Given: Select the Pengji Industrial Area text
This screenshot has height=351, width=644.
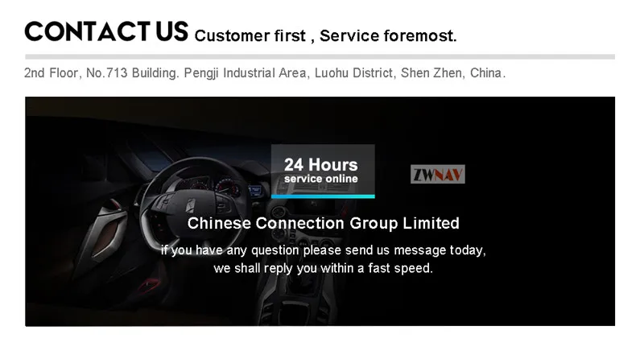Looking at the screenshot, I should (246, 73).
